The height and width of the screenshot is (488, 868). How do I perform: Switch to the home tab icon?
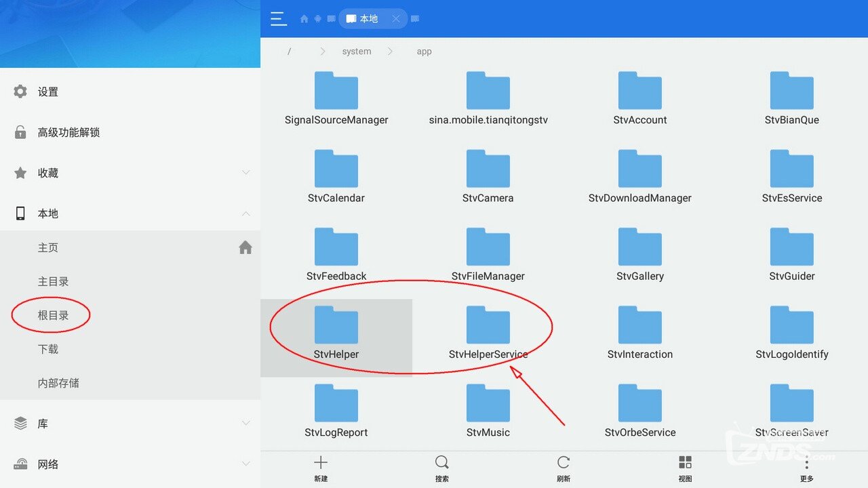[304, 19]
